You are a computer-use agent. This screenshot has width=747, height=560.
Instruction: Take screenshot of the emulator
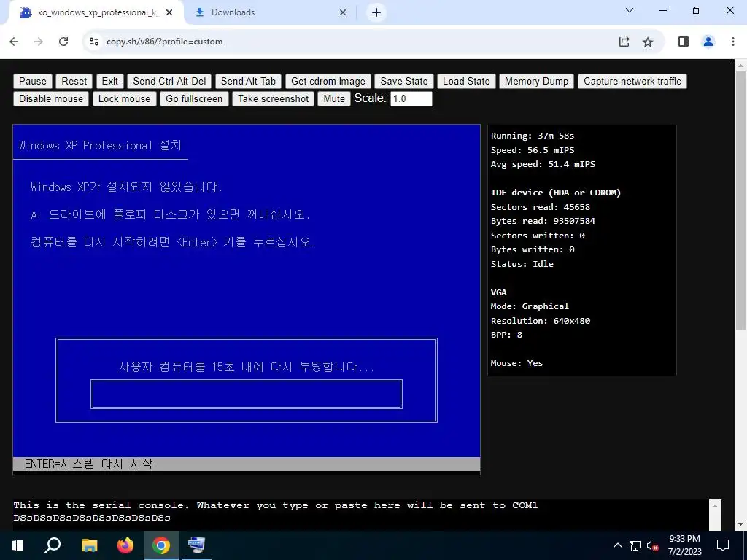pyautogui.click(x=273, y=99)
